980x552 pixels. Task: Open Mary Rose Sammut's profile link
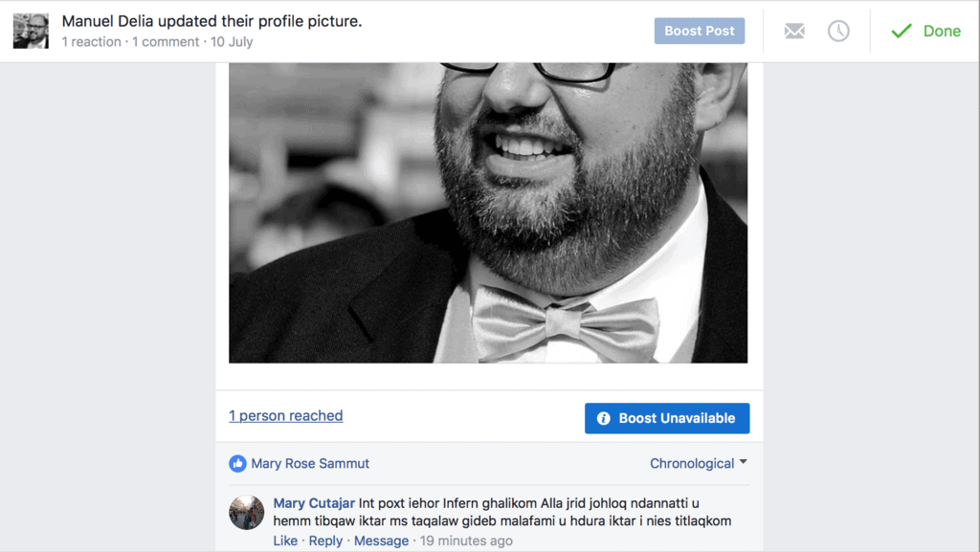pyautogui.click(x=310, y=463)
